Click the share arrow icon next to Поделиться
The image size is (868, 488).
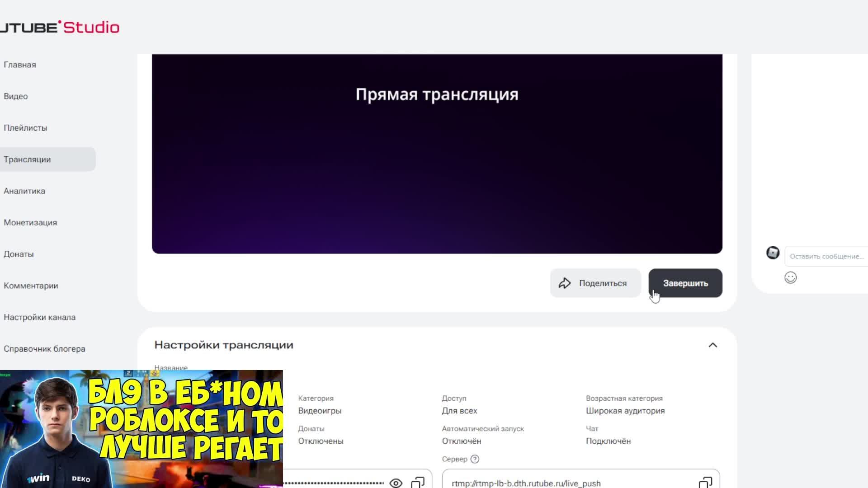click(565, 283)
